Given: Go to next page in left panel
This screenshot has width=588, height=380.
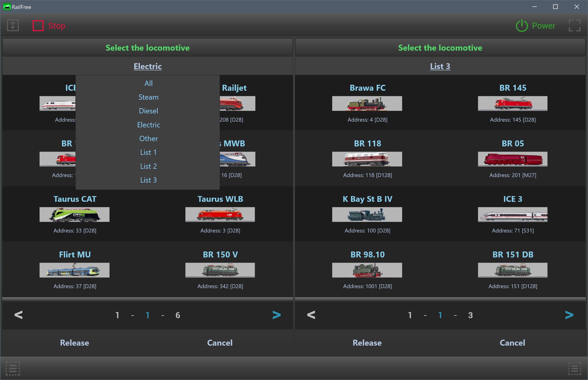Looking at the screenshot, I should (277, 315).
